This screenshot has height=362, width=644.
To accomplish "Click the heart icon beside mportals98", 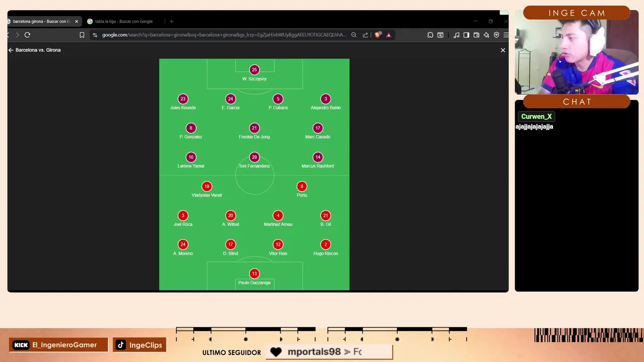I will (276, 352).
